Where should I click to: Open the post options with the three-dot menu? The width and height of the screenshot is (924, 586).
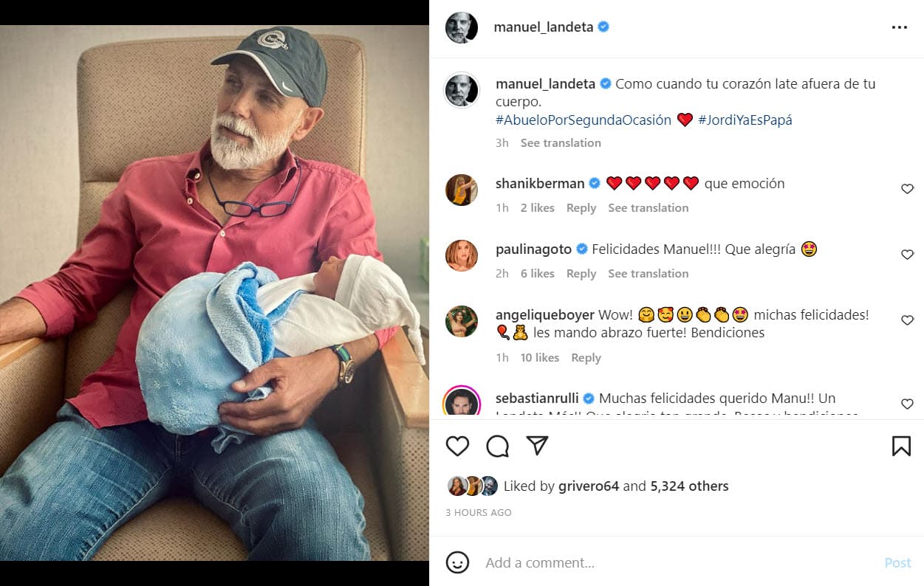coord(900,27)
